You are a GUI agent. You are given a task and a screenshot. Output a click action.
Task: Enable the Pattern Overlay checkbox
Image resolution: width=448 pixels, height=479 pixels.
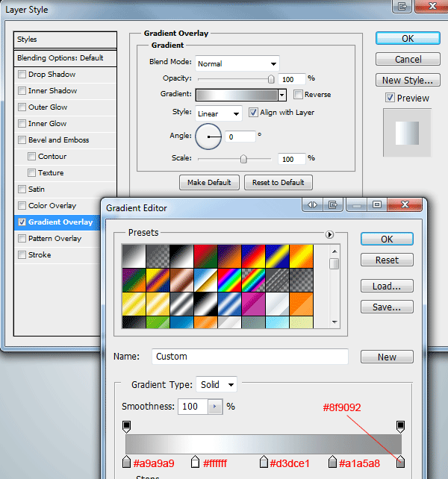pos(22,238)
